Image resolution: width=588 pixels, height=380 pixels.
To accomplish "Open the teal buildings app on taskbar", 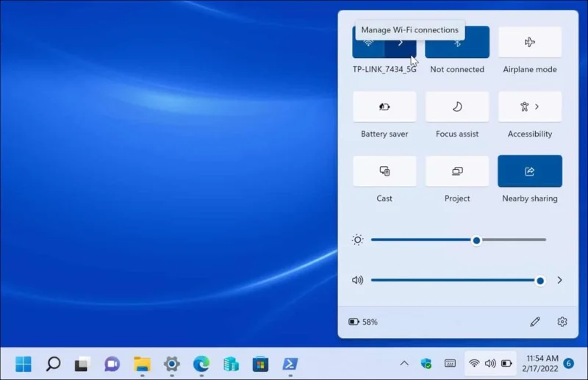I will pyautogui.click(x=231, y=364).
